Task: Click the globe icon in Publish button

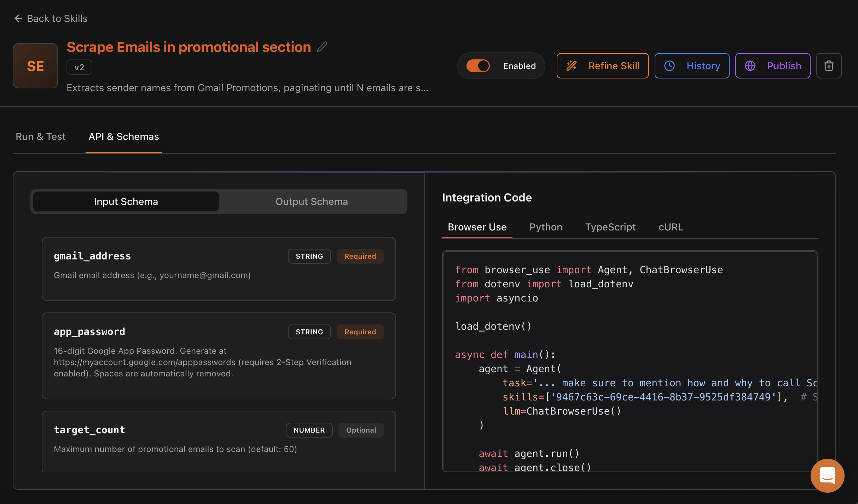Action: pyautogui.click(x=750, y=66)
